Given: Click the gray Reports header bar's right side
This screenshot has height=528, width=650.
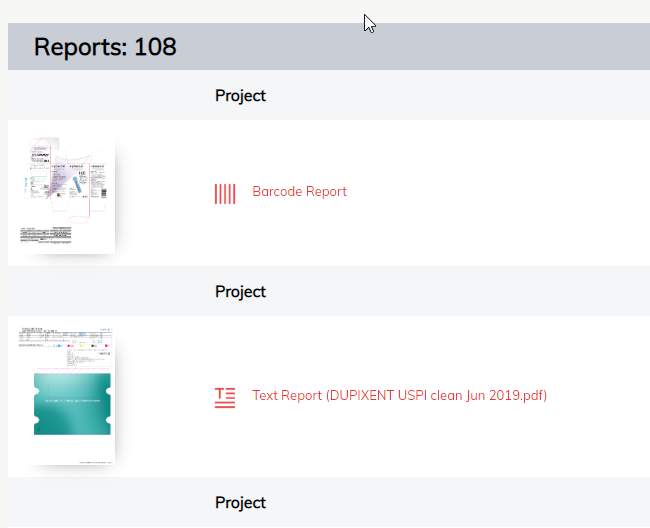Looking at the screenshot, I should (550, 47).
